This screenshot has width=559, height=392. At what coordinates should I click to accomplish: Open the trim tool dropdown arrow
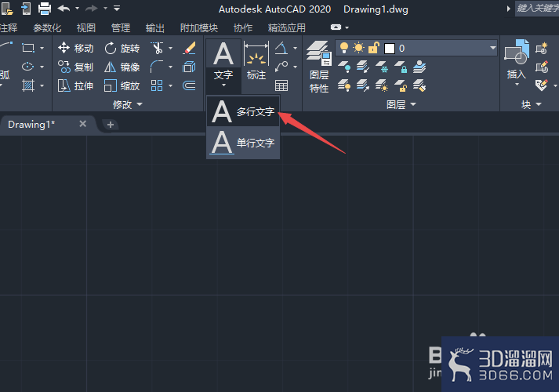coord(170,48)
